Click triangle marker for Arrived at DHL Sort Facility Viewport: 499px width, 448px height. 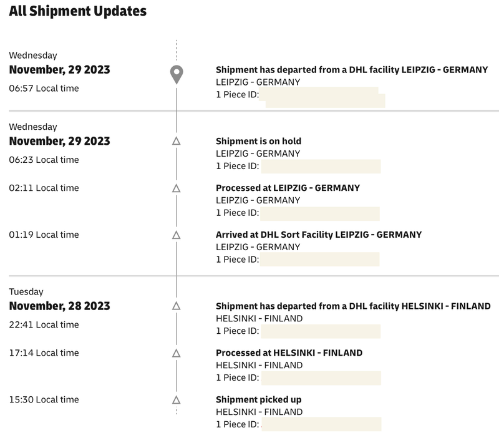[177, 235]
